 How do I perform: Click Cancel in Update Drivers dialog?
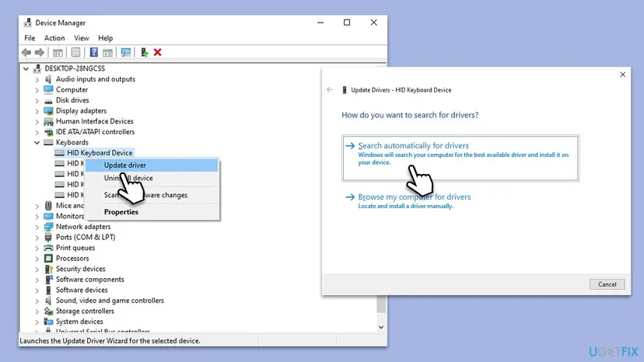(607, 284)
